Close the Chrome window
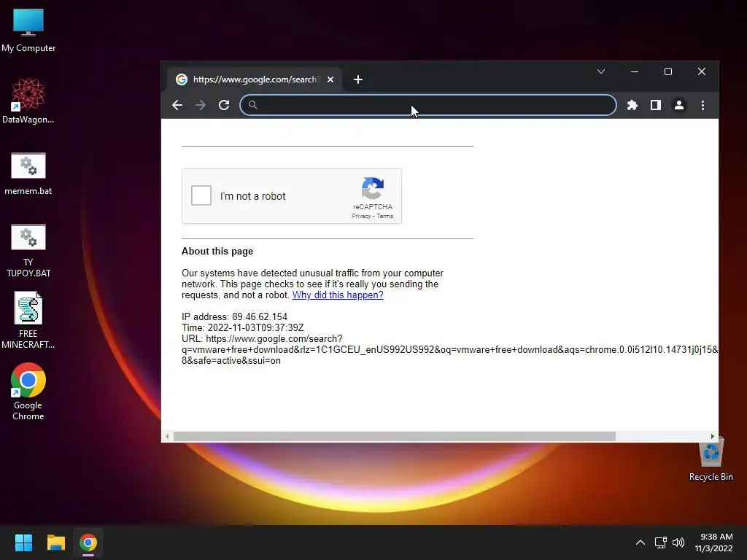This screenshot has width=747, height=560. [x=702, y=71]
